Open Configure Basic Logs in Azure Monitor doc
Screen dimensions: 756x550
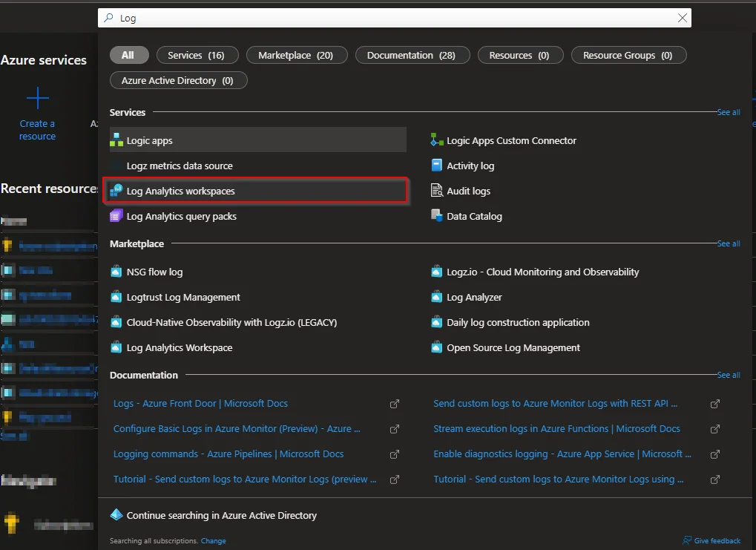[x=237, y=429]
